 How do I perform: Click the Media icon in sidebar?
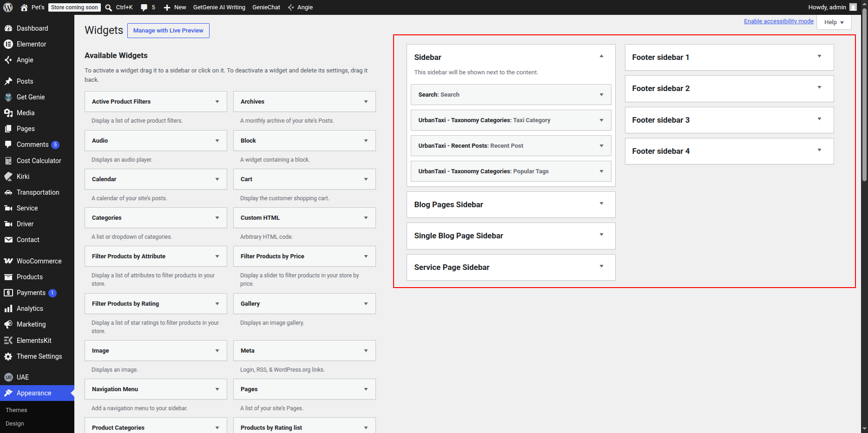point(8,113)
